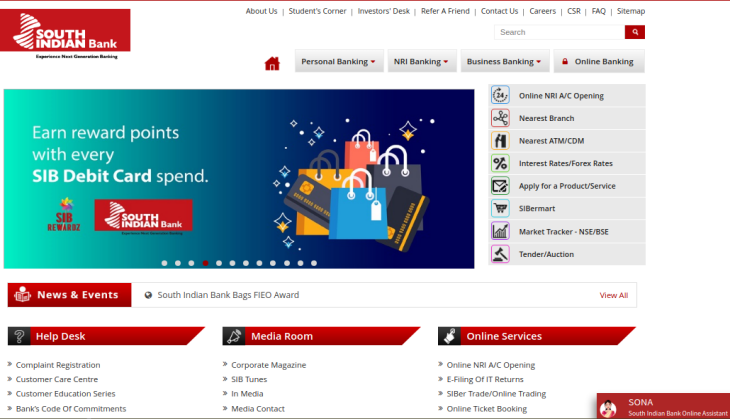Screen dimensions: 730x419
Task: Click the Online Banking lock icon
Action: coord(565,61)
